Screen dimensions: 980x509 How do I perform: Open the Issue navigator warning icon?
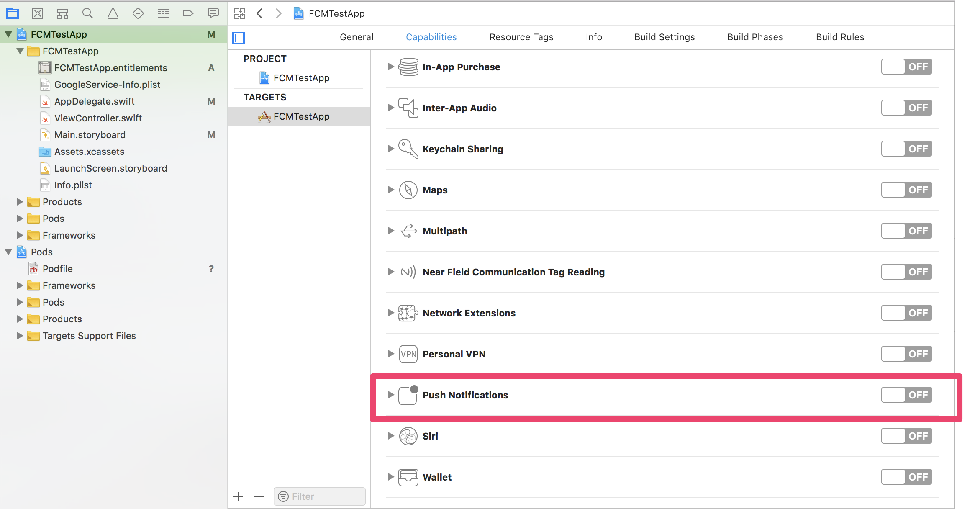click(113, 13)
